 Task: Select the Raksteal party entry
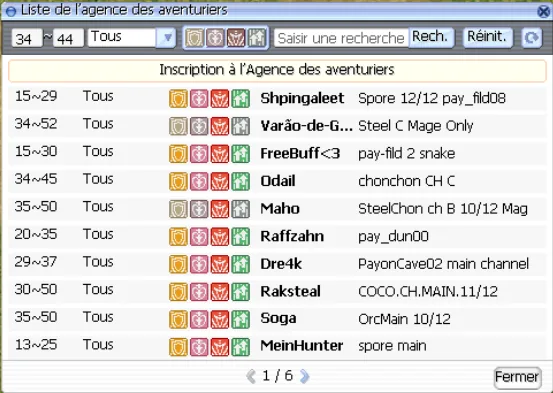pos(277,291)
